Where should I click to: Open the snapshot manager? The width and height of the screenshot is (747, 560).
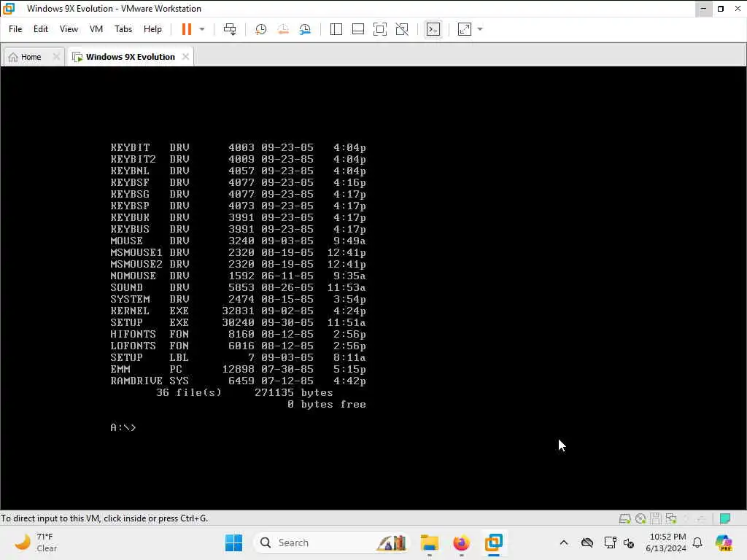[305, 29]
